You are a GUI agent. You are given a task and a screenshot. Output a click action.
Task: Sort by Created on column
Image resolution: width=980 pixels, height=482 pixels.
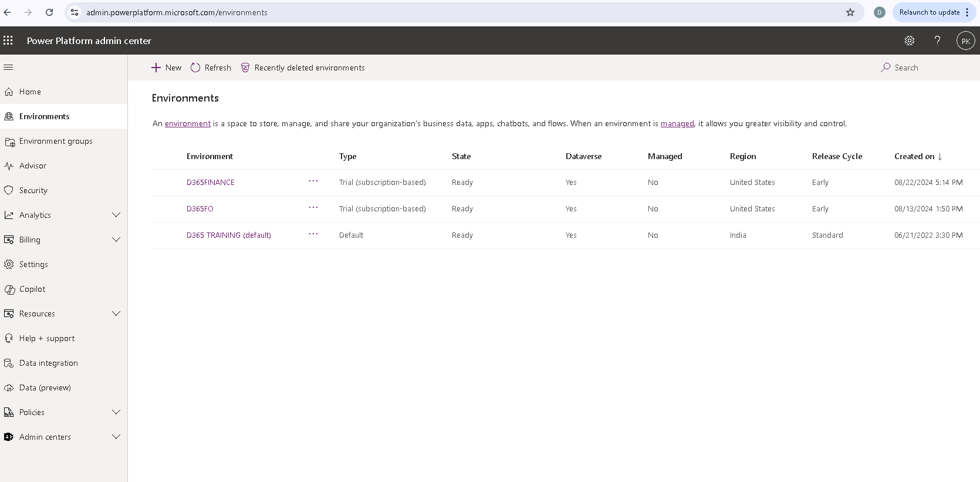(x=918, y=156)
